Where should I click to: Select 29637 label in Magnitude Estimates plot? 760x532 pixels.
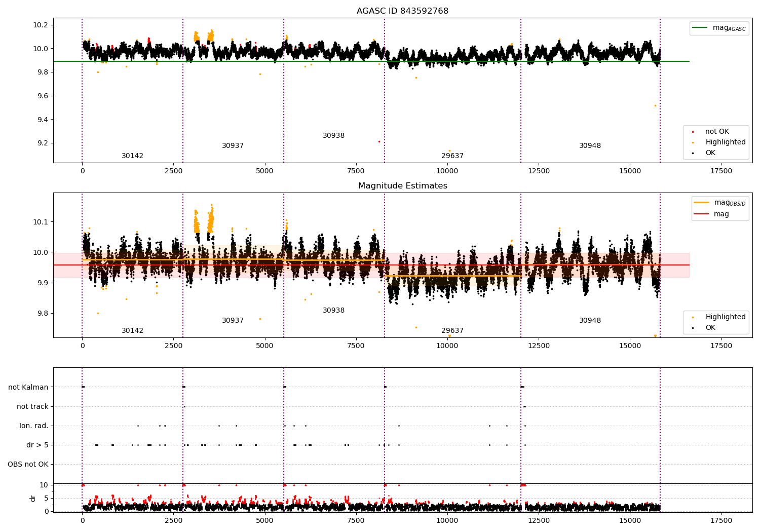pos(452,330)
